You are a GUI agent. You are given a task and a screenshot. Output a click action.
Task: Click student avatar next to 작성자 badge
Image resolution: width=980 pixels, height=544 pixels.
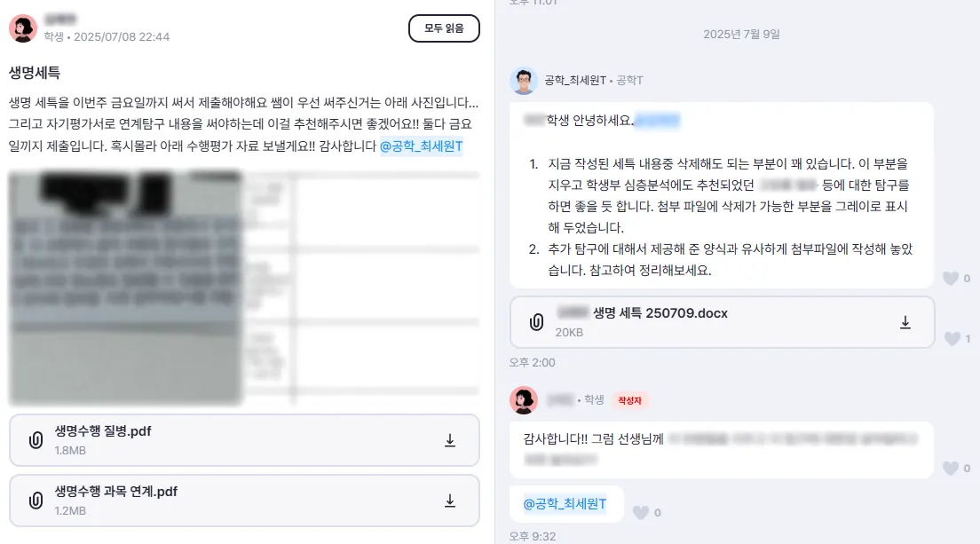pos(524,400)
